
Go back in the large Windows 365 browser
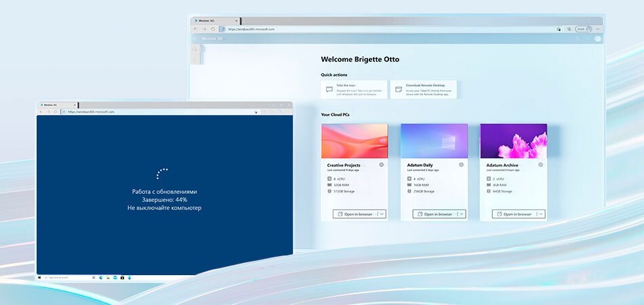(196, 29)
